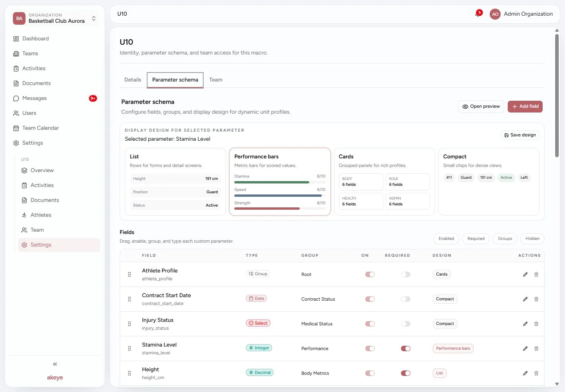This screenshot has width=565, height=392.
Task: Click the Add field button
Action: pyautogui.click(x=525, y=107)
